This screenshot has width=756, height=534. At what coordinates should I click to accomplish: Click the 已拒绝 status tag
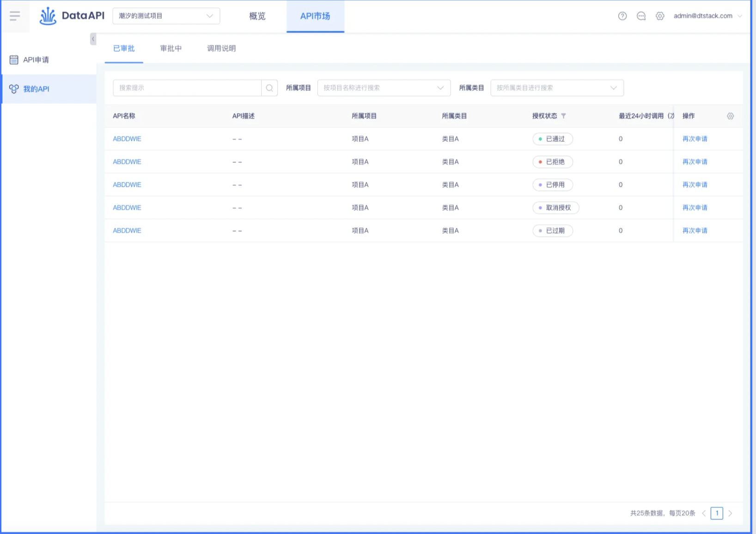pyautogui.click(x=553, y=162)
